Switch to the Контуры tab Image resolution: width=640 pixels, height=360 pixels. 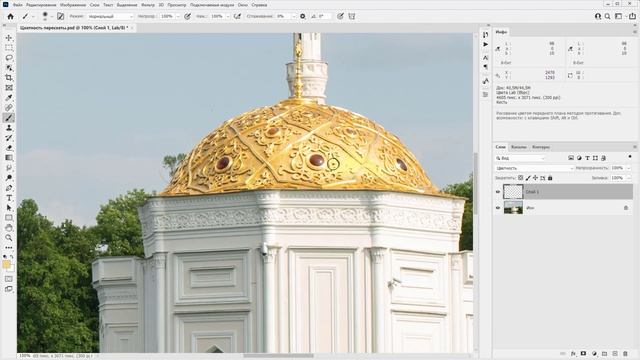pos(541,147)
